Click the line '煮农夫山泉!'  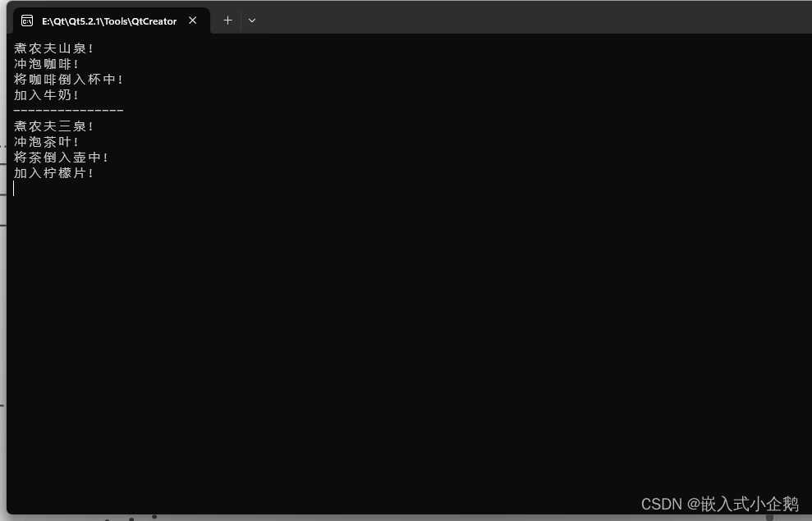[x=54, y=48]
